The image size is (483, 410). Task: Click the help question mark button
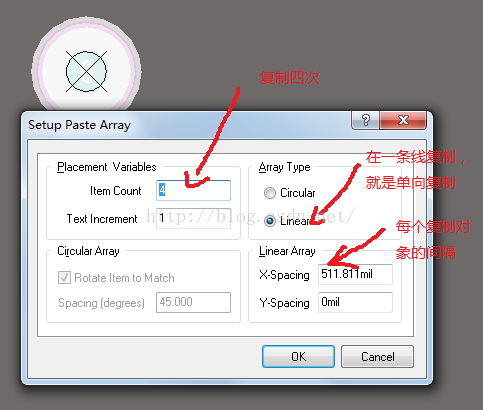pos(365,120)
